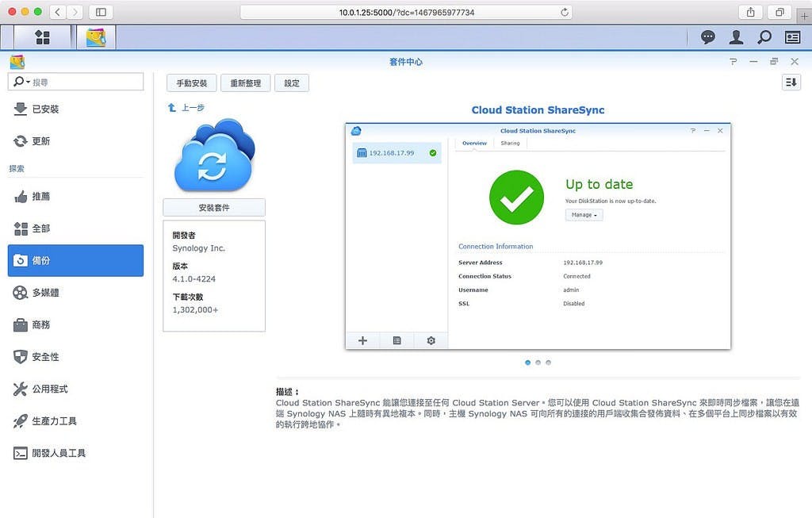Image resolution: width=812 pixels, height=518 pixels.
Task: Show the second screenshot via pagination dot
Action: click(538, 363)
